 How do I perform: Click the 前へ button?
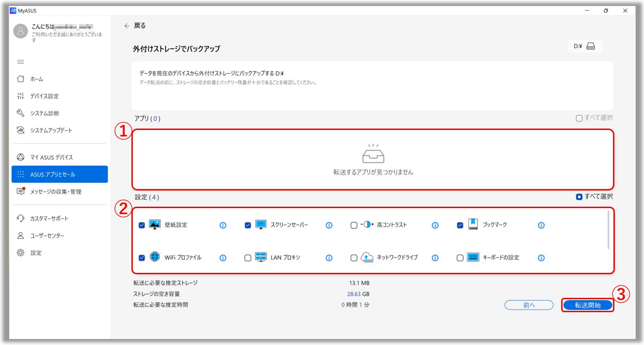pos(529,305)
